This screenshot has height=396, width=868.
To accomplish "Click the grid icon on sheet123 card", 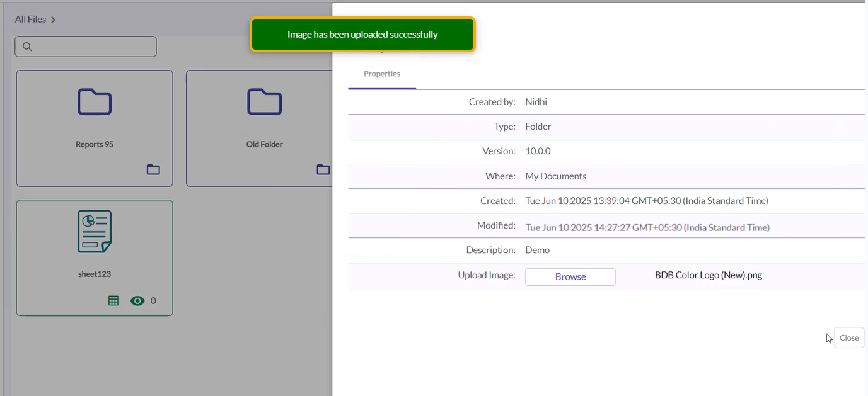I will 113,301.
